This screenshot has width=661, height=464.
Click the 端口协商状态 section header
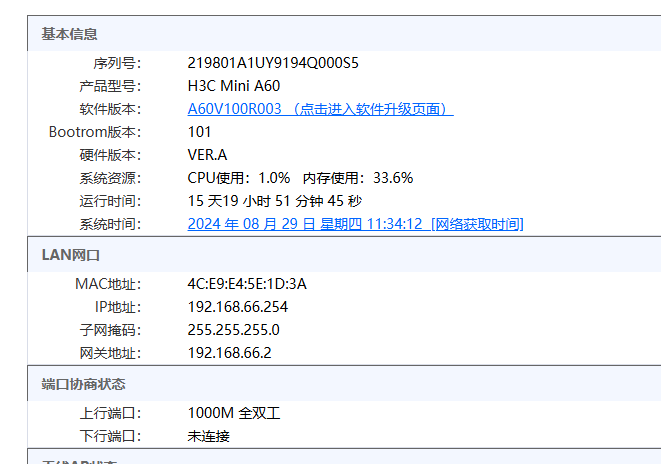pyautogui.click(x=83, y=384)
